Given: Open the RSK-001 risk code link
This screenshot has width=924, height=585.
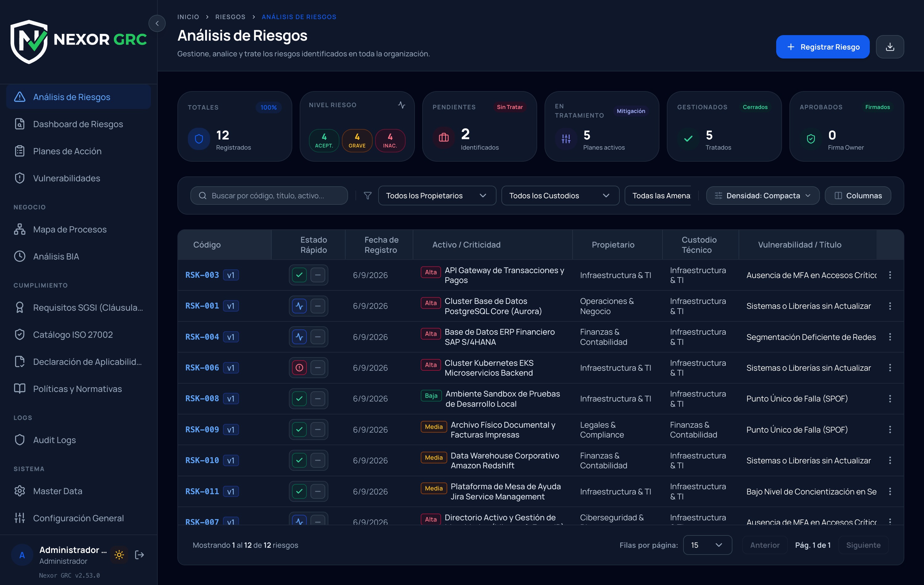Looking at the screenshot, I should click(x=202, y=306).
